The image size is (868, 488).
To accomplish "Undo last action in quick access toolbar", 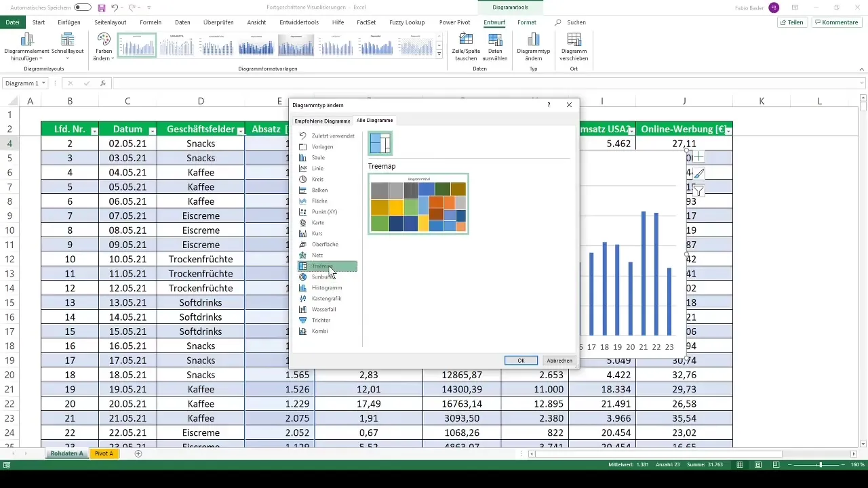I will [116, 7].
